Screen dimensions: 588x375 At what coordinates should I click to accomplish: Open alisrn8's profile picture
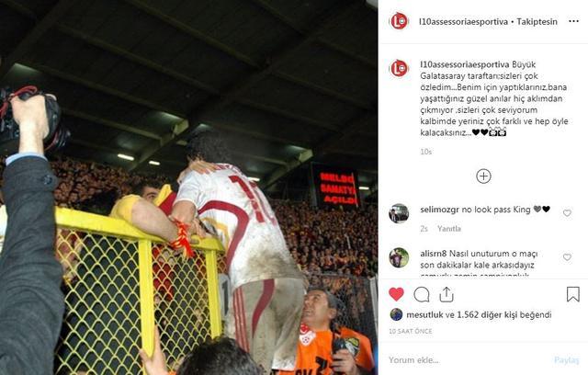(399, 257)
